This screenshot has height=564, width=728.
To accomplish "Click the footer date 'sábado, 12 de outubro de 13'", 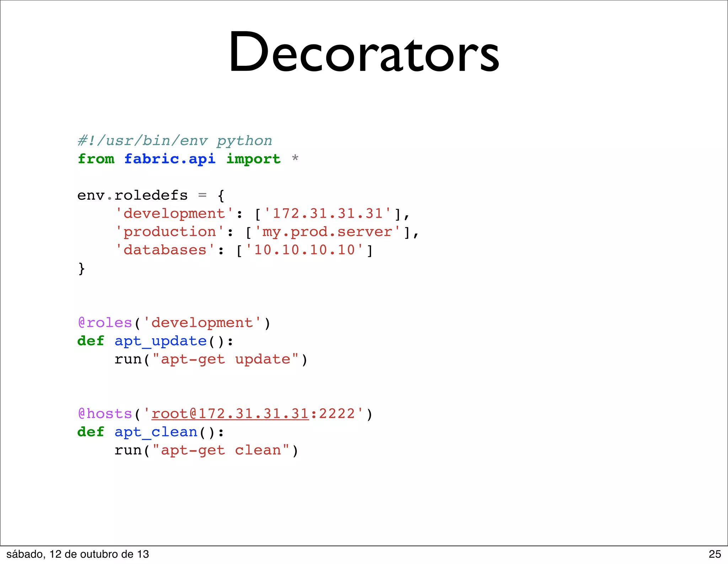I will click(77, 554).
